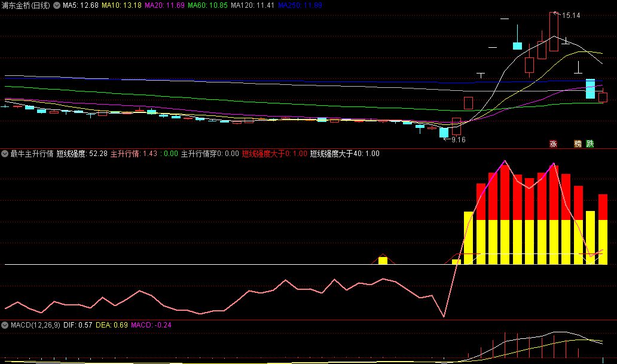The width and height of the screenshot is (617, 364).
Task: Select the blue MA250 moving average label
Action: [300, 5]
